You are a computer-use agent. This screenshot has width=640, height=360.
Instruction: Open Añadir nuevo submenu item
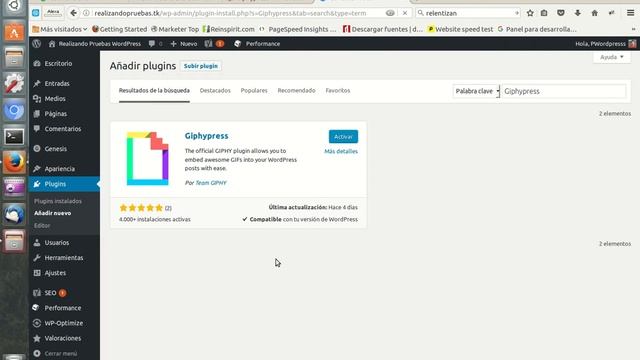(x=52, y=213)
